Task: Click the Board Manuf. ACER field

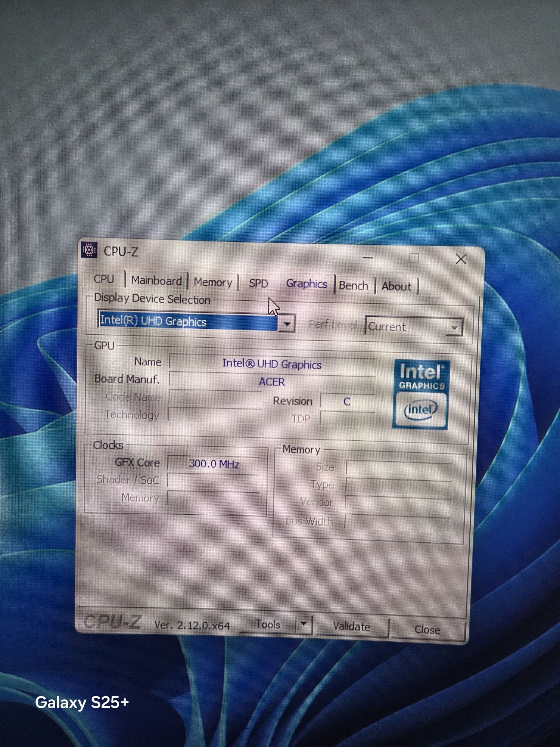Action: [272, 382]
